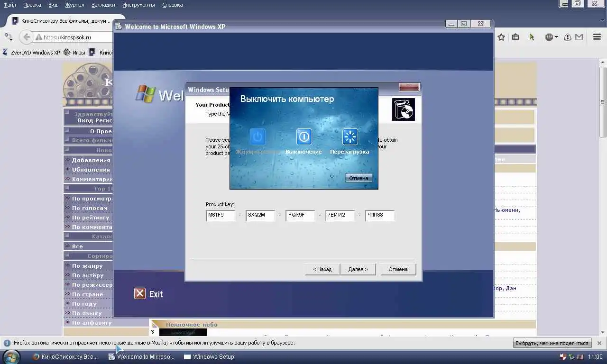Click the Перезагрузка restart icon
Screen dimensions: 607x364
pyautogui.click(x=350, y=137)
